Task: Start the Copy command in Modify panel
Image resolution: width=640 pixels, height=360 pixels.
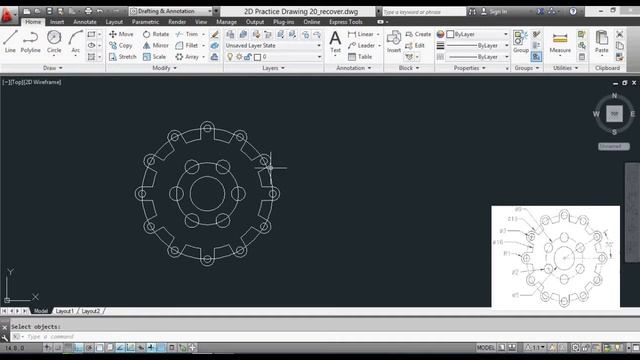Action: tap(121, 46)
